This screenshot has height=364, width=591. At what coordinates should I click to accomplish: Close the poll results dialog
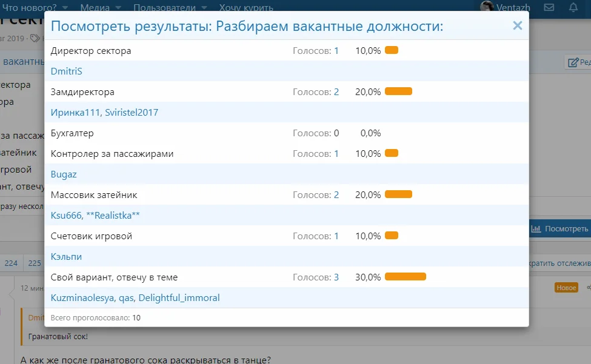517,25
